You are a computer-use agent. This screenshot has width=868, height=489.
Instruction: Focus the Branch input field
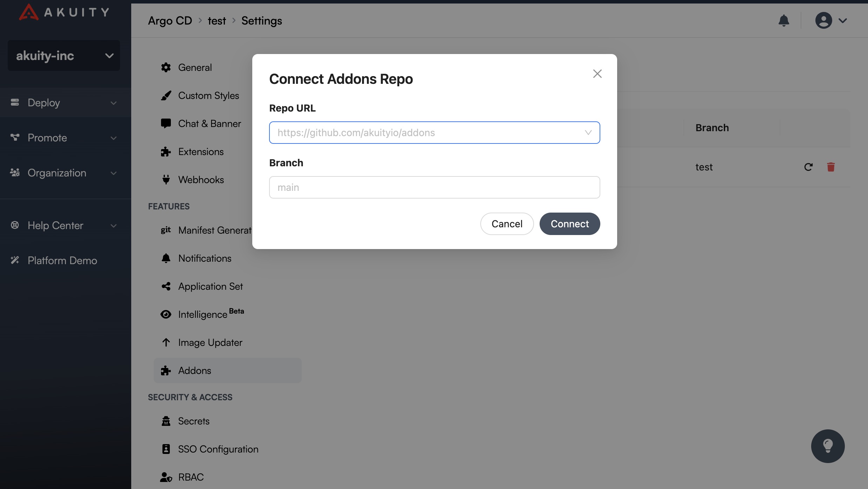(x=434, y=187)
